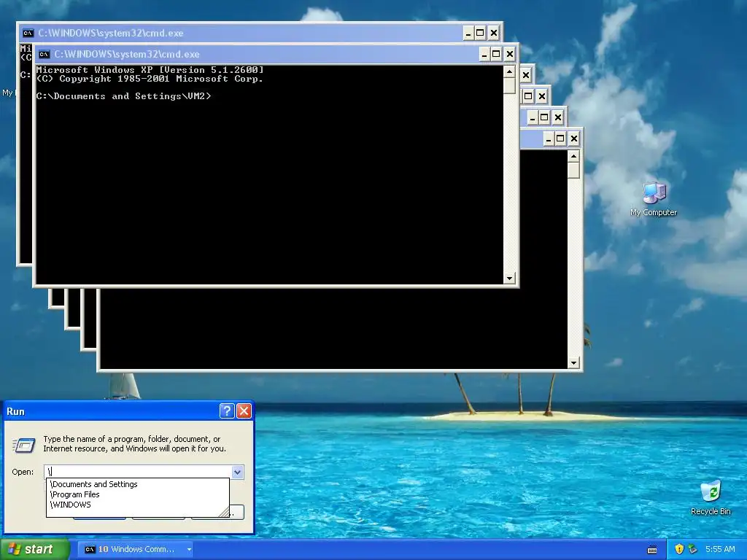Click the C:\Documents and Settings\VM2> prompt

(x=123, y=96)
